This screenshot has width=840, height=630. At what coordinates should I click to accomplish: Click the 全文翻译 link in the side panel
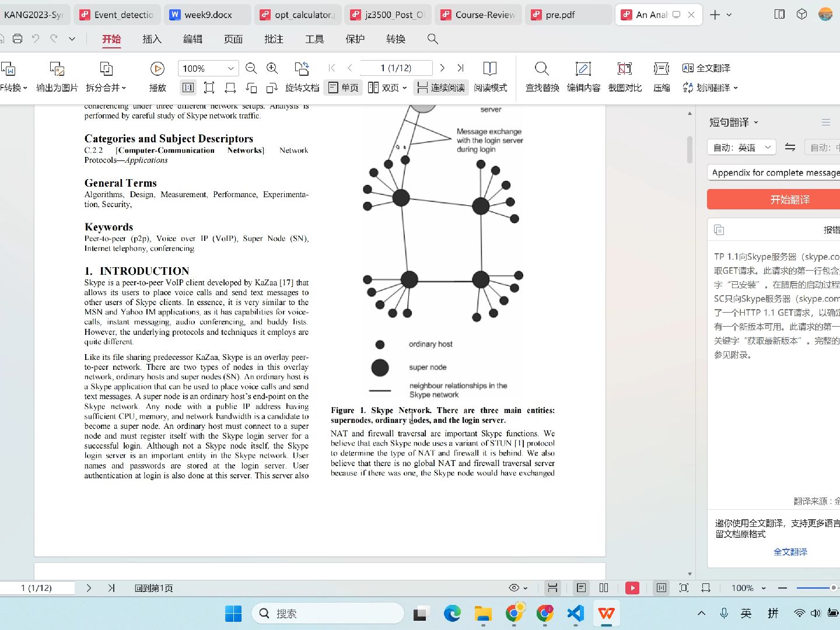(x=790, y=552)
